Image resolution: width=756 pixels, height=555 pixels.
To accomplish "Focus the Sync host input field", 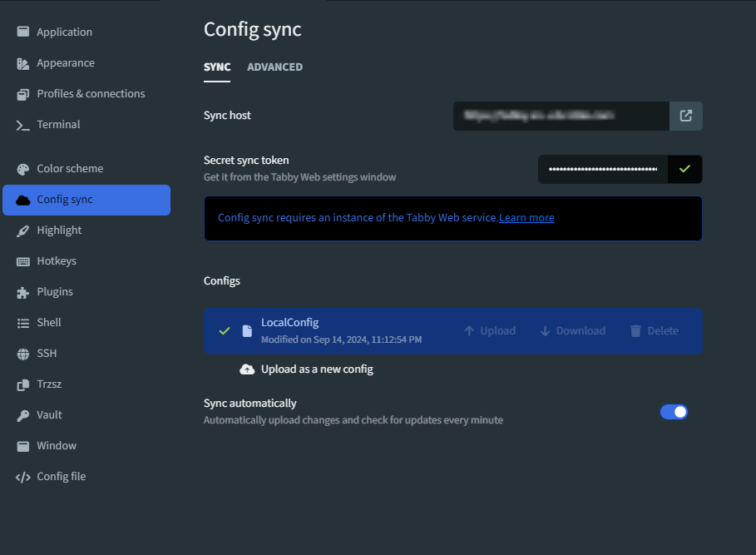I will pyautogui.click(x=561, y=116).
